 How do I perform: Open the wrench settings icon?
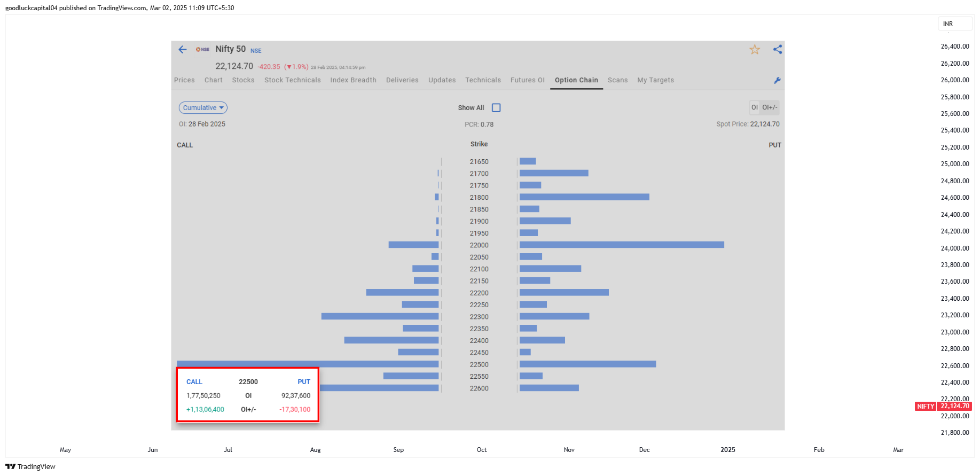pos(777,80)
